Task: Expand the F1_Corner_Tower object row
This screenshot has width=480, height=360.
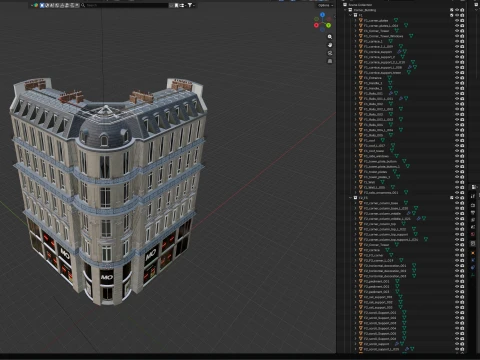Action: [x=355, y=31]
